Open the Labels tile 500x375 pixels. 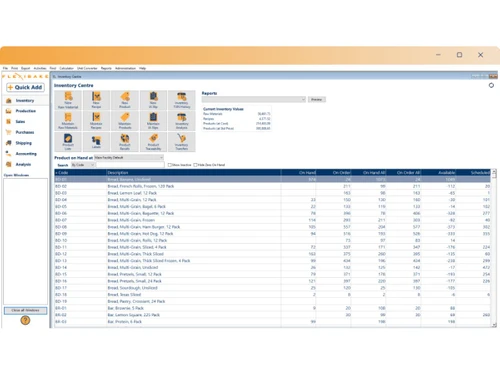pyautogui.click(x=96, y=142)
